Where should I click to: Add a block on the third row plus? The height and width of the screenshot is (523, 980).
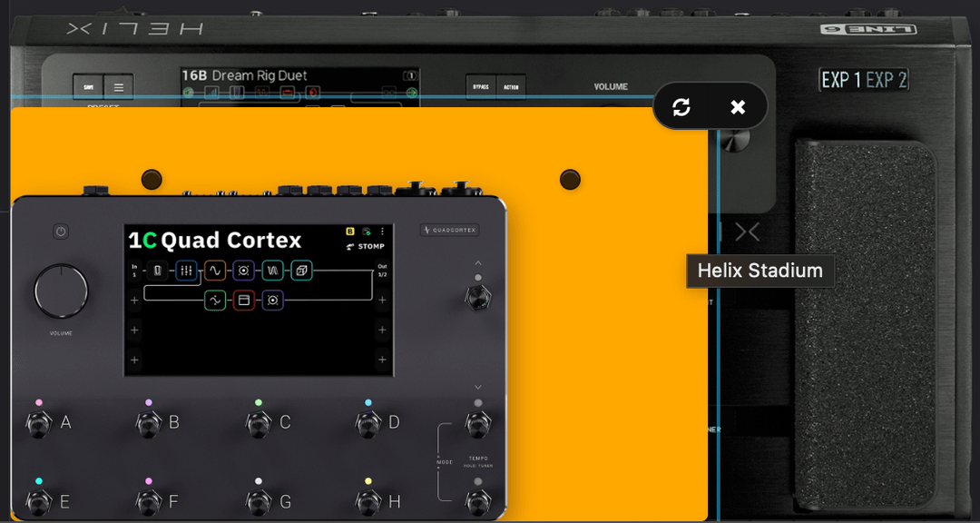[134, 330]
